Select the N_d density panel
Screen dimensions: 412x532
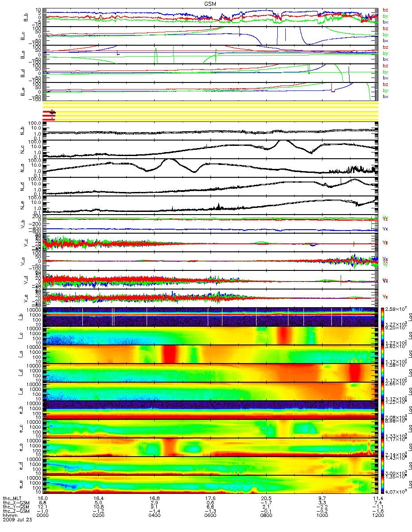(x=210, y=186)
